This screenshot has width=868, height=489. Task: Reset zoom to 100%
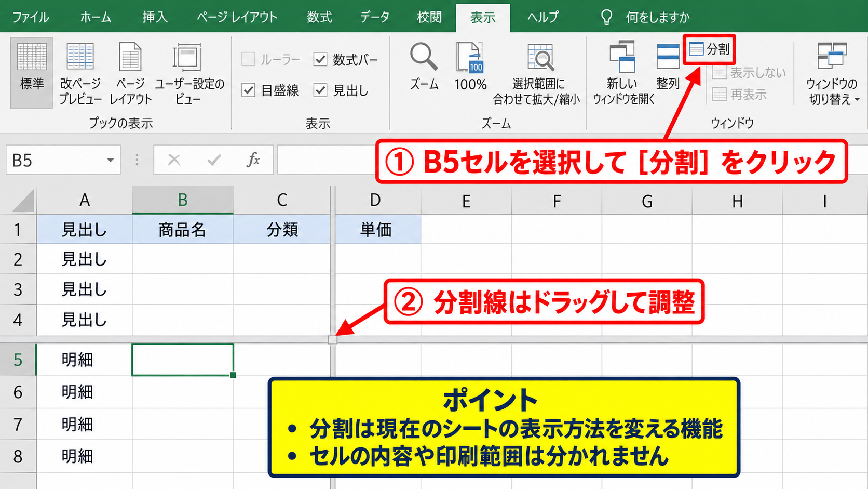tap(470, 67)
